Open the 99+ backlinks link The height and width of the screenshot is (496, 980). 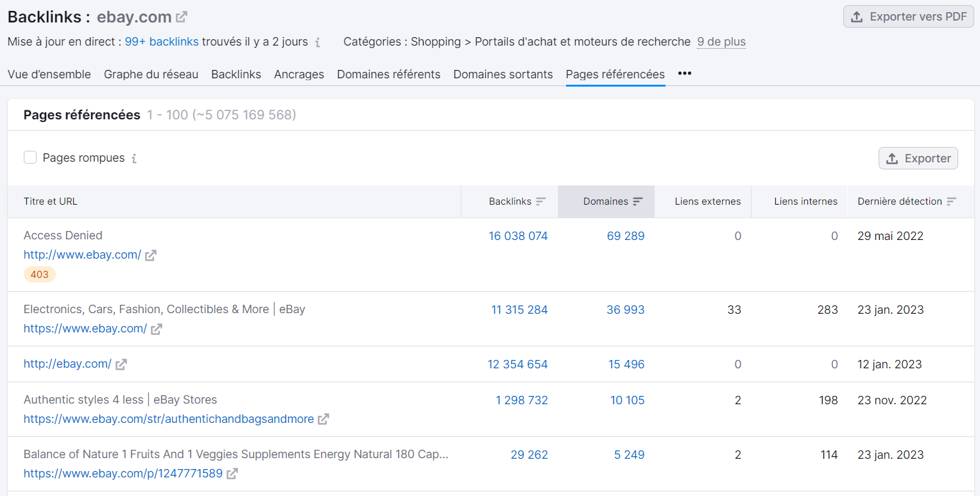162,42
